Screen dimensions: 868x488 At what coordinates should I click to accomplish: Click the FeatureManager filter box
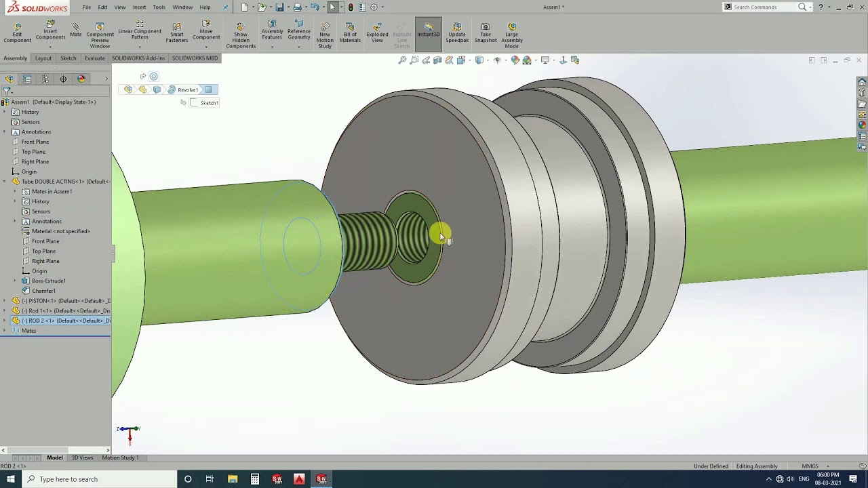(x=57, y=91)
